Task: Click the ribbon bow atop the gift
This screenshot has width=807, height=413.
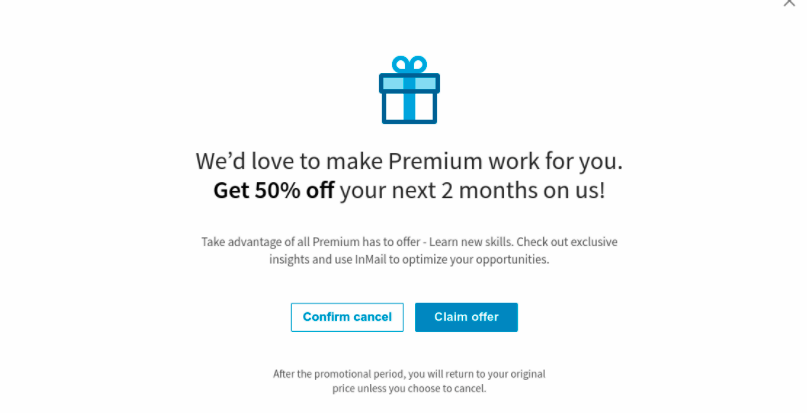Action: pyautogui.click(x=409, y=64)
